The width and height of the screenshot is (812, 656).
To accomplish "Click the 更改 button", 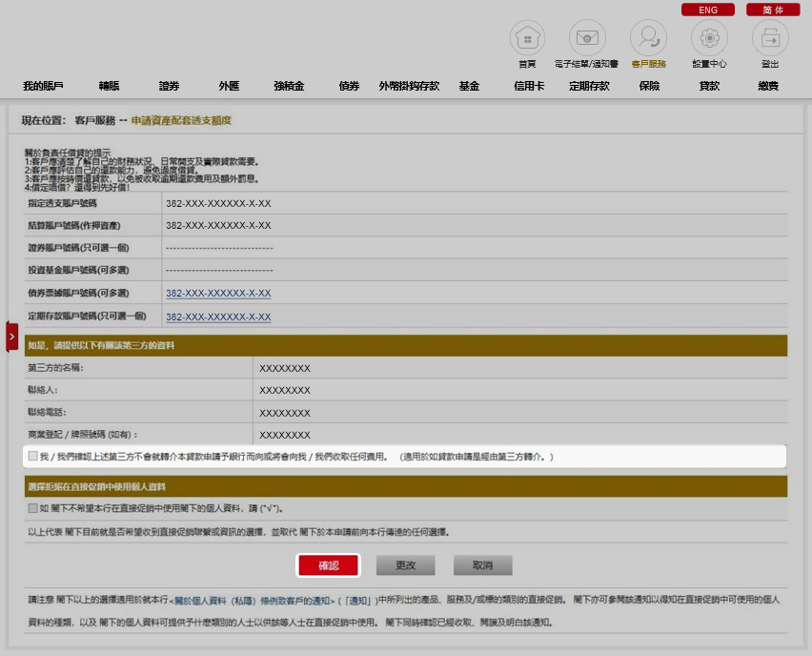I will tap(406, 565).
